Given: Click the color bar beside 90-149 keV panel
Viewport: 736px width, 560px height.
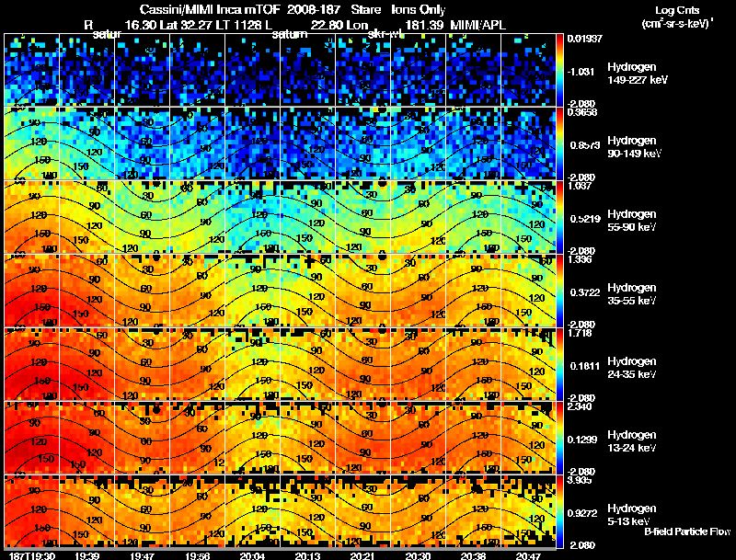Looking at the screenshot, I should 559,143.
